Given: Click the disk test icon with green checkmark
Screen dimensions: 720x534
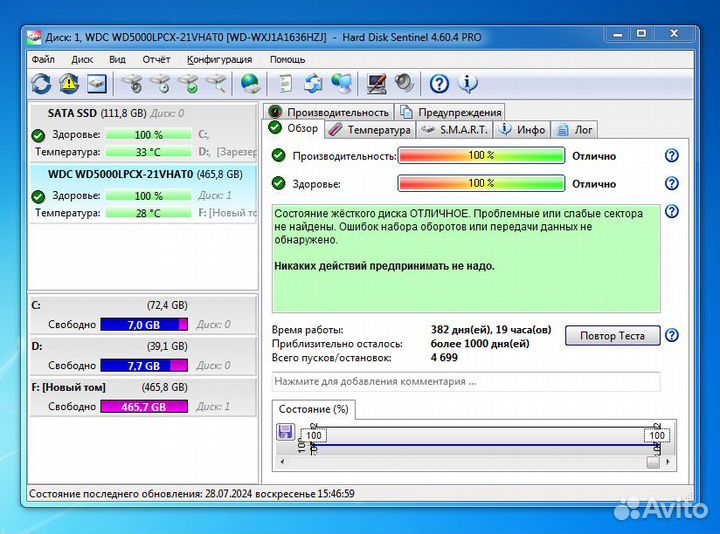Looking at the screenshot, I should (187, 83).
